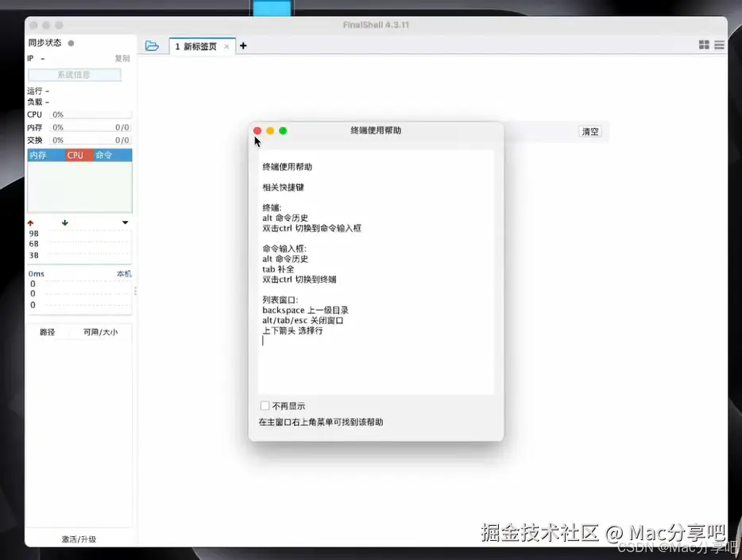Select the 'alt/tab/esc 关闭窗口' line
Viewport: 742px width, 560px height.
click(x=303, y=321)
